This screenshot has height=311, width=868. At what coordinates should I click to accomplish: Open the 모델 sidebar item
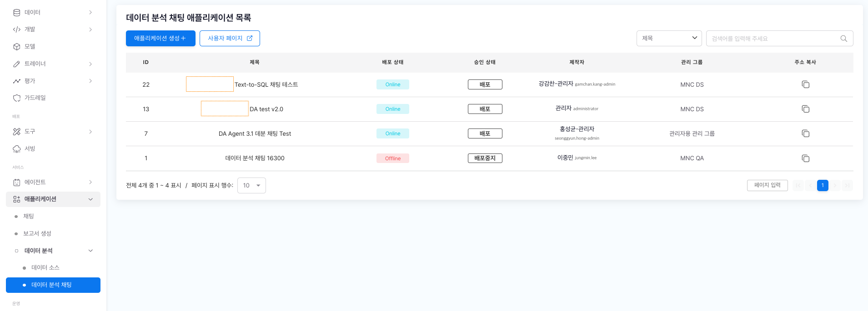30,46
